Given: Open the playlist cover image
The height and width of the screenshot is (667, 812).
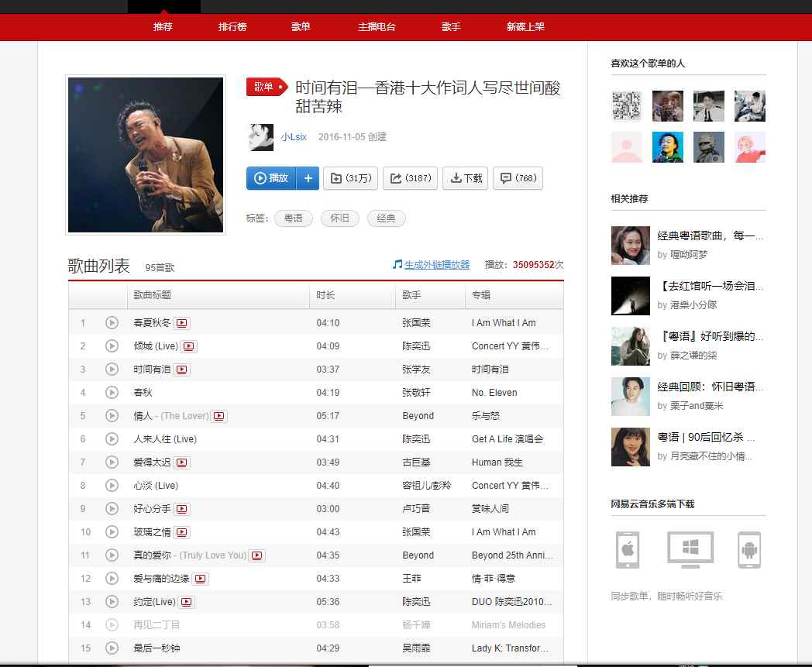Looking at the screenshot, I should pyautogui.click(x=146, y=154).
